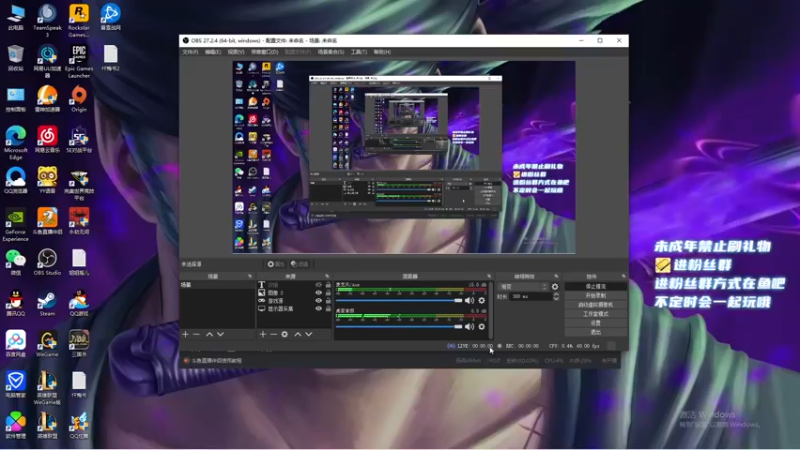Move scene up in Scenes panel
Image resolution: width=800 pixels, height=450 pixels.
point(209,334)
